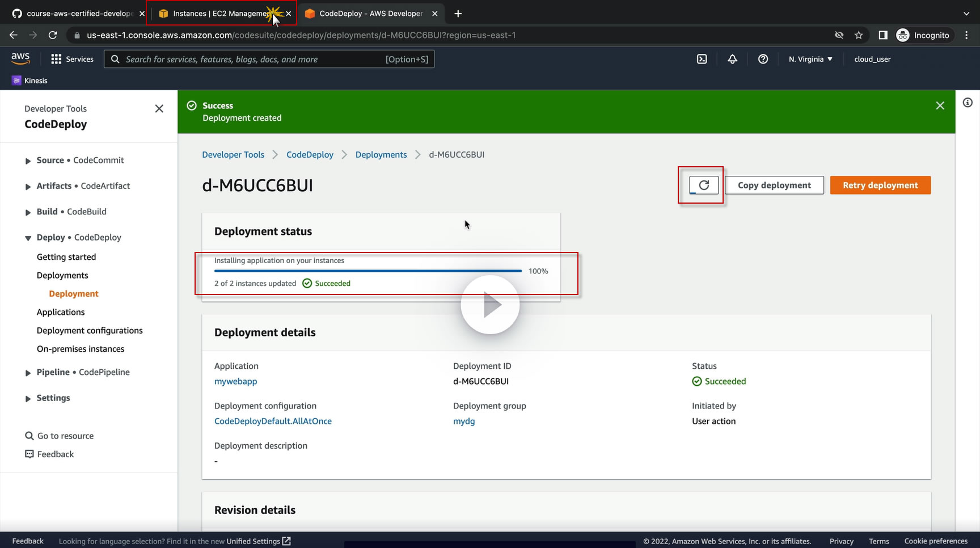Collapse the Deploy CodeDeploy section

click(x=73, y=237)
